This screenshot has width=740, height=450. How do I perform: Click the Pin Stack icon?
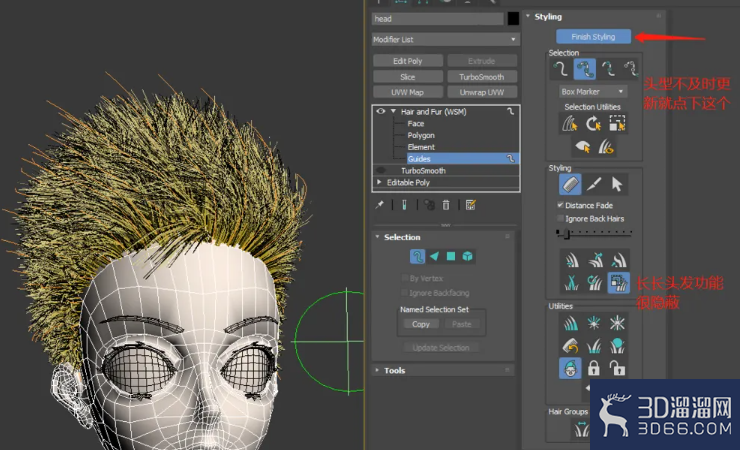[379, 205]
